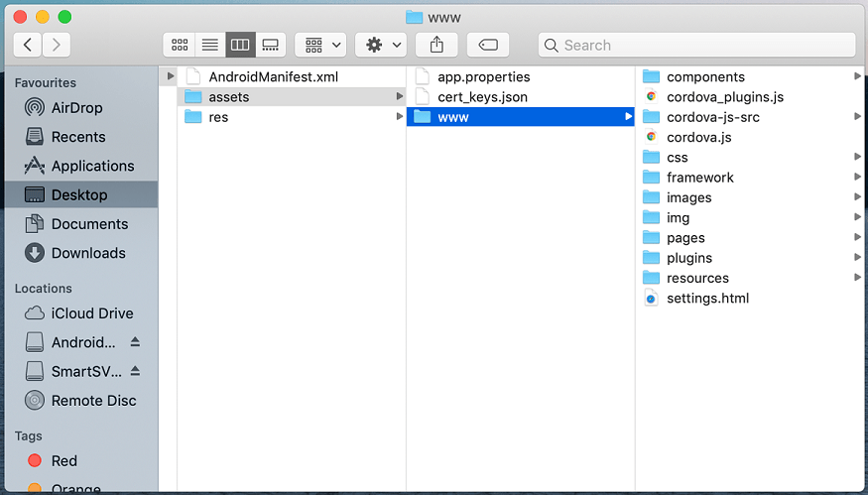Open the gear action menu
Viewport: 868px width, 495px height.
tap(381, 45)
